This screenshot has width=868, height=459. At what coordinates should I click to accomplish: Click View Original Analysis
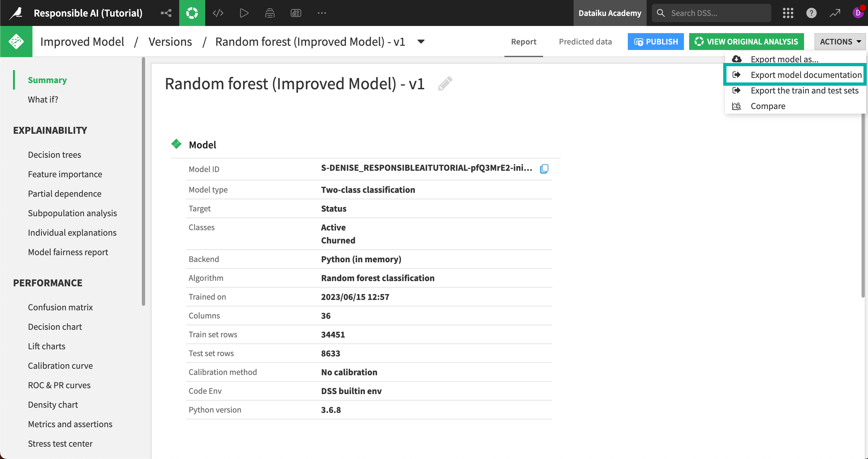(x=746, y=42)
